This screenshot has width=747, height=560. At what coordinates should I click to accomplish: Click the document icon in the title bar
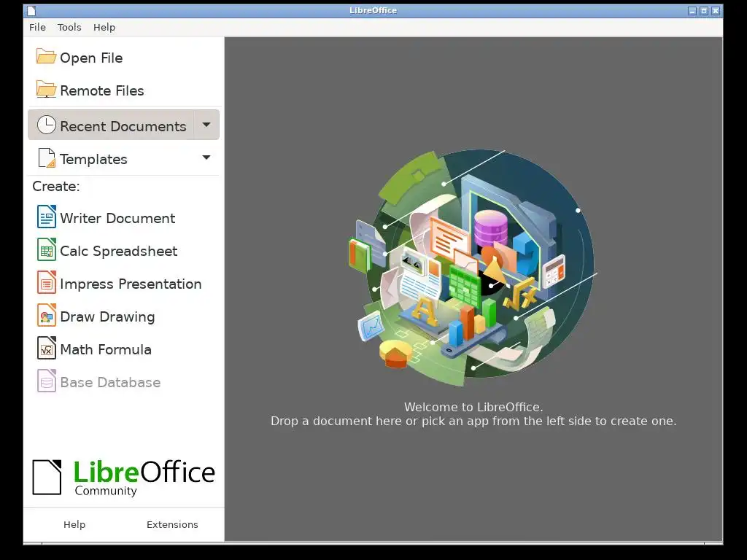31,11
